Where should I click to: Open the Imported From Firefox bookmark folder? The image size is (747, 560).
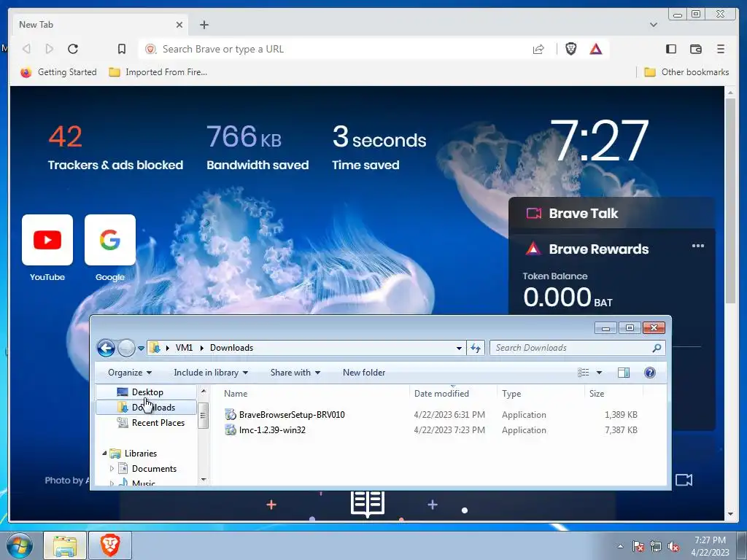(x=158, y=72)
